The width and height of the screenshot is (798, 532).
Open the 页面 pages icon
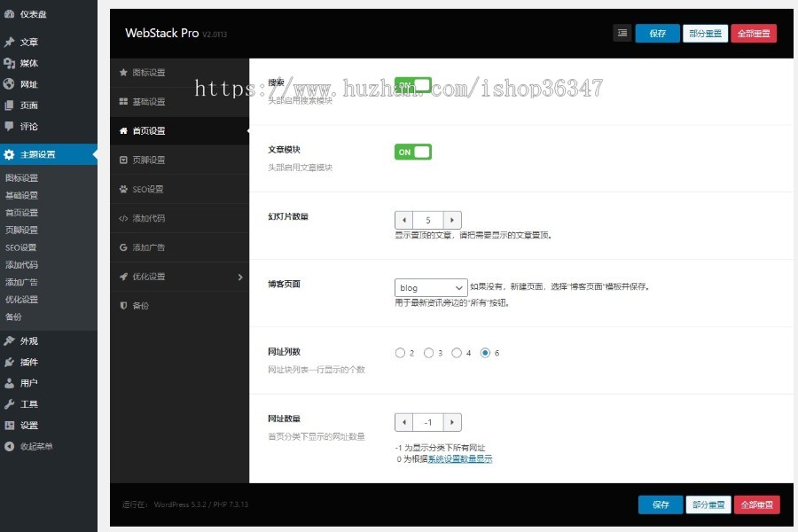[x=9, y=106]
